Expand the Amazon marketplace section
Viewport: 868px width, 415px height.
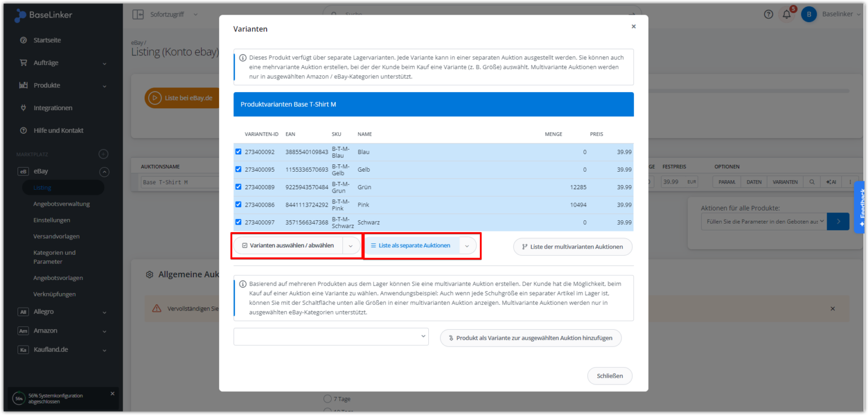tap(104, 330)
